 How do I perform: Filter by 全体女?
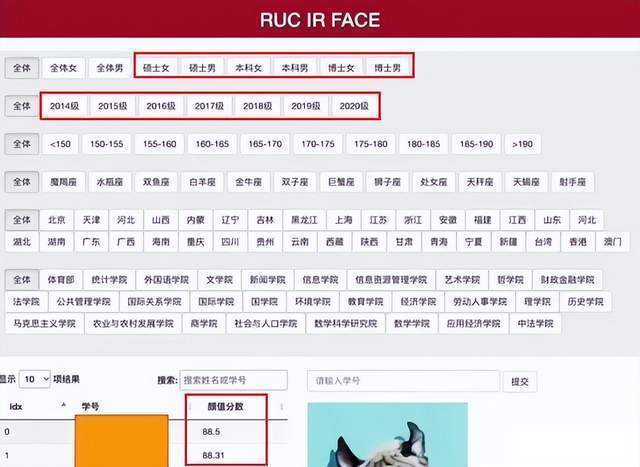coord(63,68)
